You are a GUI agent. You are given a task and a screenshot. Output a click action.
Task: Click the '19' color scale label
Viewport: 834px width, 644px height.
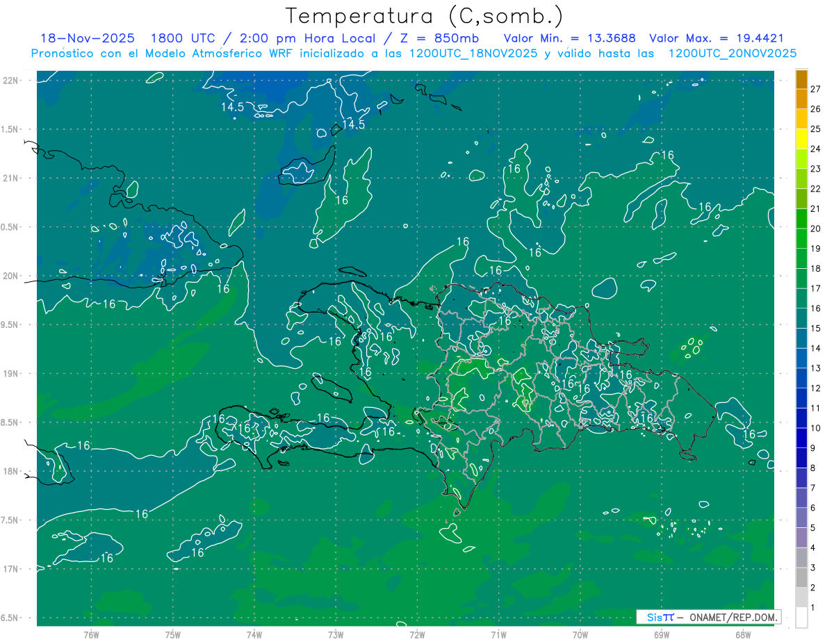815,249
